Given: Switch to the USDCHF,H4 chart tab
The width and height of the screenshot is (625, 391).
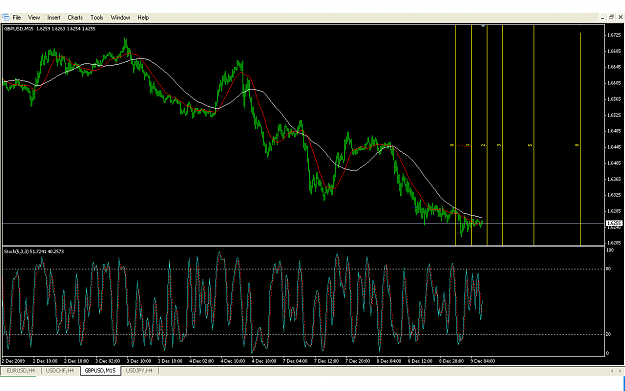Looking at the screenshot, I should [x=60, y=371].
